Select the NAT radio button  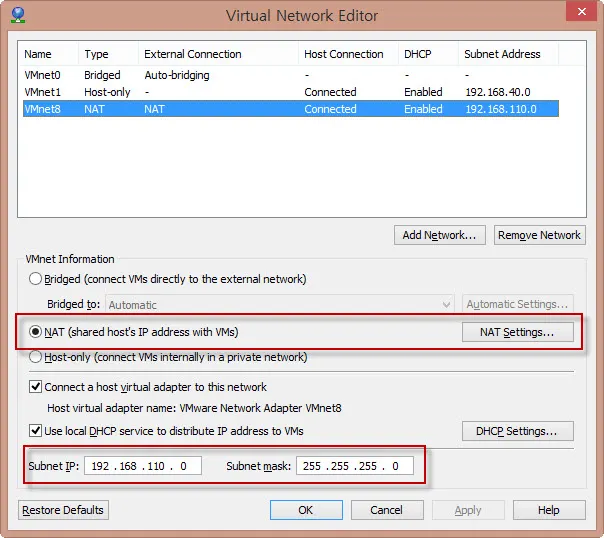[x=35, y=332]
